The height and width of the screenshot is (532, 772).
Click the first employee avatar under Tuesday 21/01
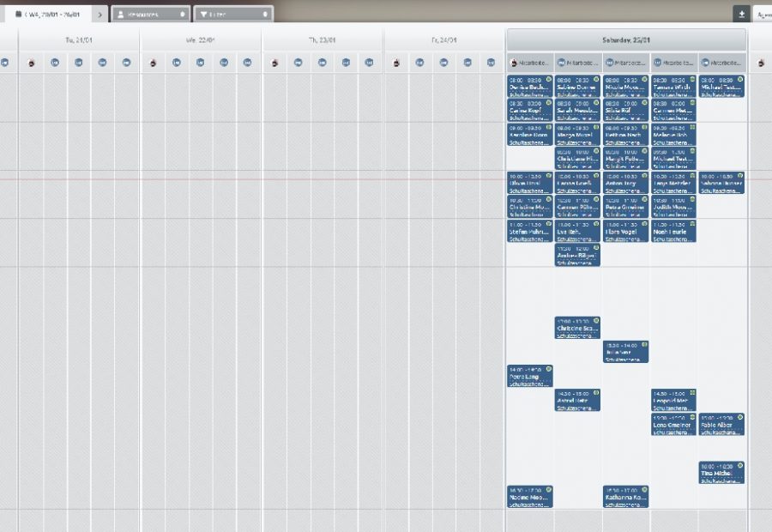[31, 63]
